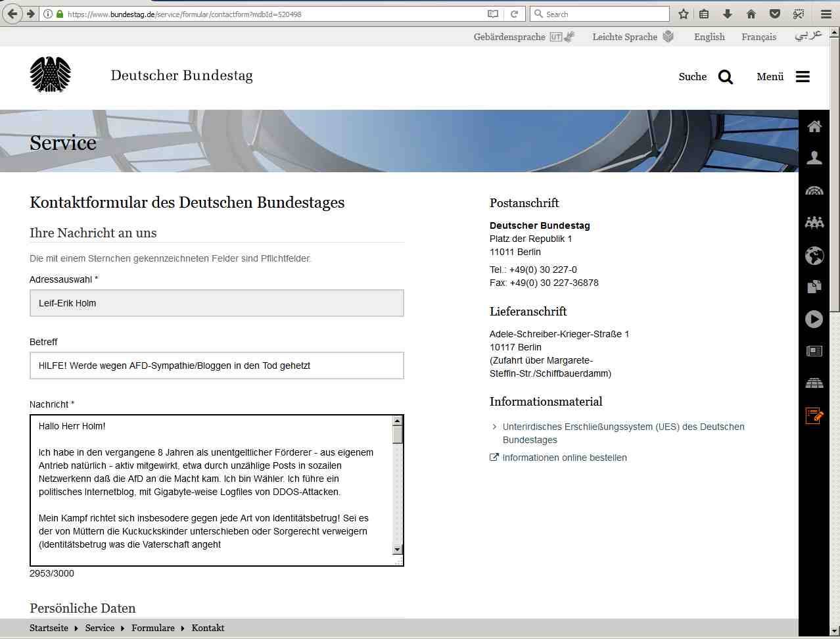Open the Informationen online bestellen link
The width and height of the screenshot is (840, 639).
point(564,458)
